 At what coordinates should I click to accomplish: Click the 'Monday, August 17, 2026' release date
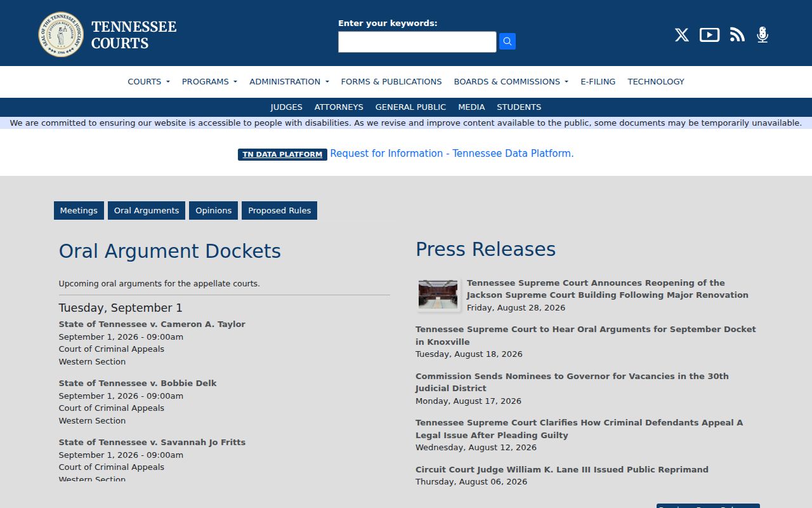coord(468,401)
